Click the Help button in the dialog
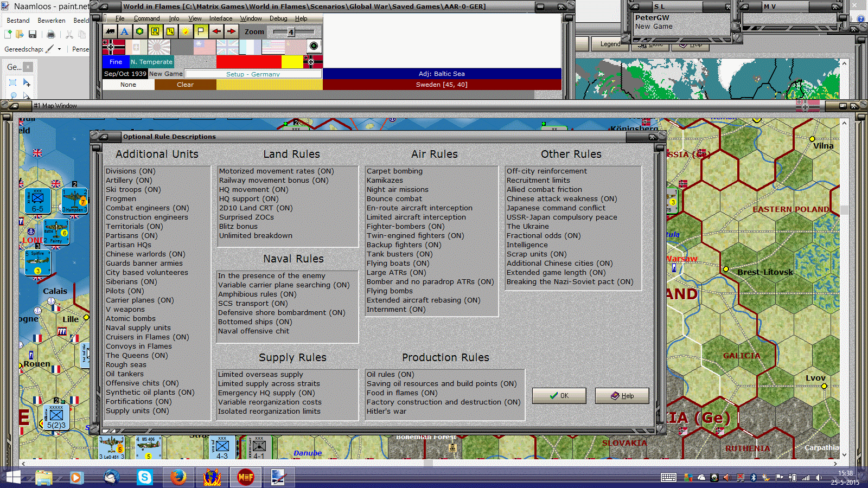868x488 pixels. pos(622,396)
